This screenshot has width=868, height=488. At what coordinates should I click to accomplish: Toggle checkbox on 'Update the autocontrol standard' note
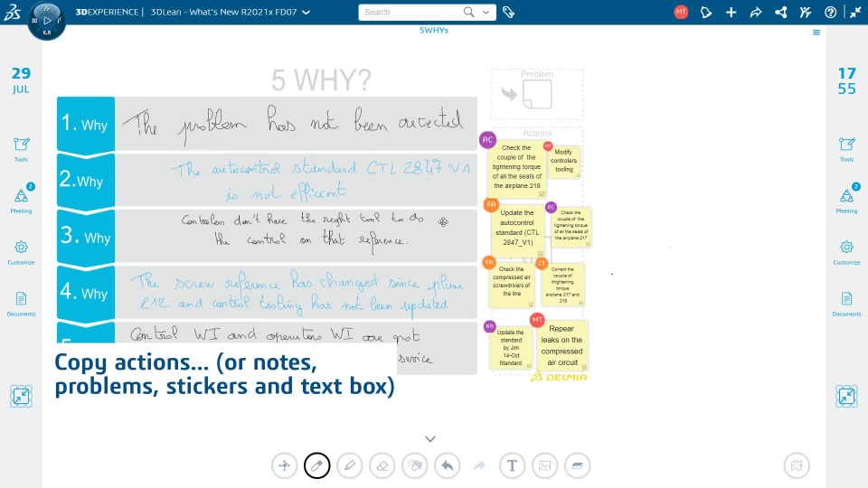(x=541, y=253)
